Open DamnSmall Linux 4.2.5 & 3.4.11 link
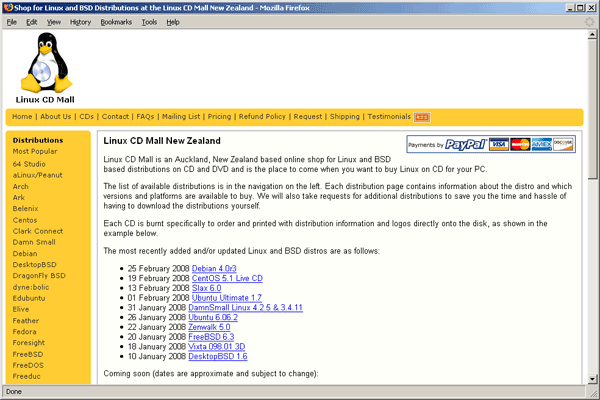Screen dimensions: 600x400 pos(246,308)
